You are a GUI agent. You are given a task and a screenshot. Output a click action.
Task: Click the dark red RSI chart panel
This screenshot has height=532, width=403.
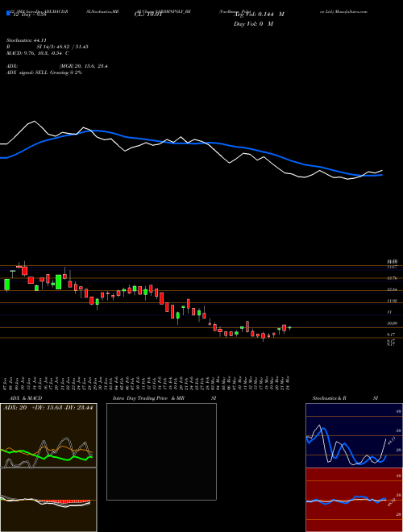coord(354,500)
